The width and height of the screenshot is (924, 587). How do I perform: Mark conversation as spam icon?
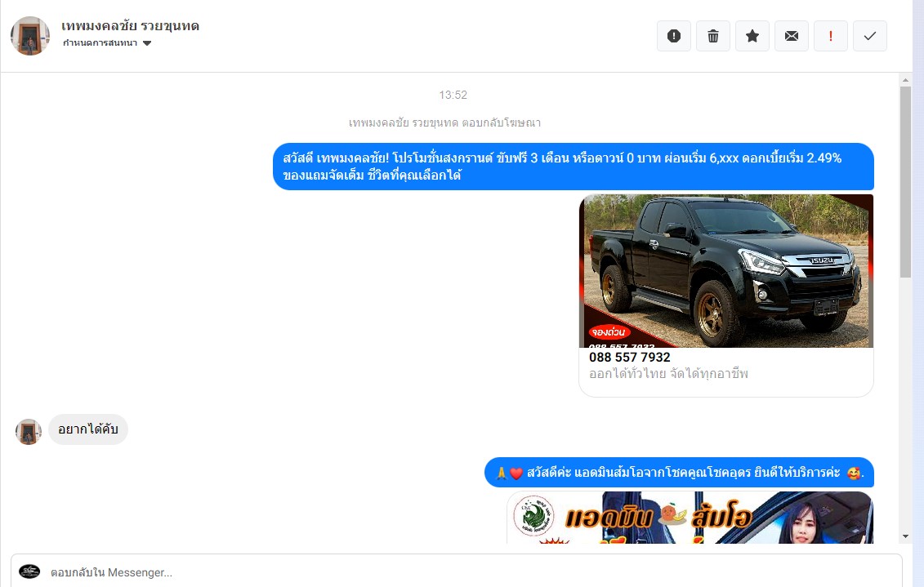coord(673,36)
